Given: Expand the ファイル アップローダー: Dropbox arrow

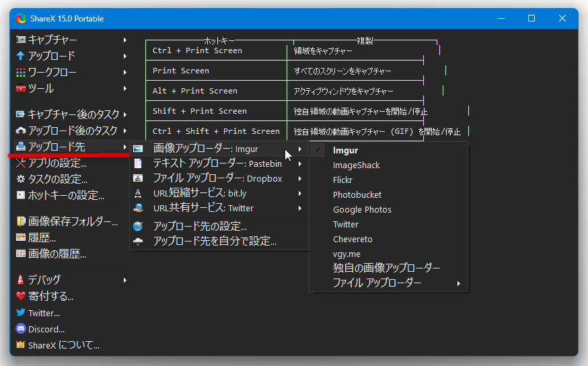Looking at the screenshot, I should click(300, 179).
